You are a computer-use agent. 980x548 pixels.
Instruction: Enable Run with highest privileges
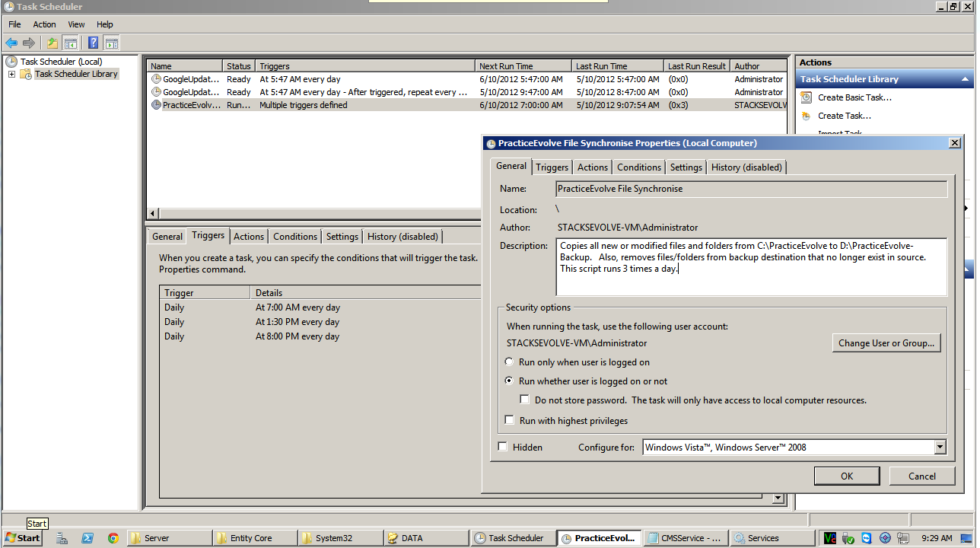coord(510,420)
